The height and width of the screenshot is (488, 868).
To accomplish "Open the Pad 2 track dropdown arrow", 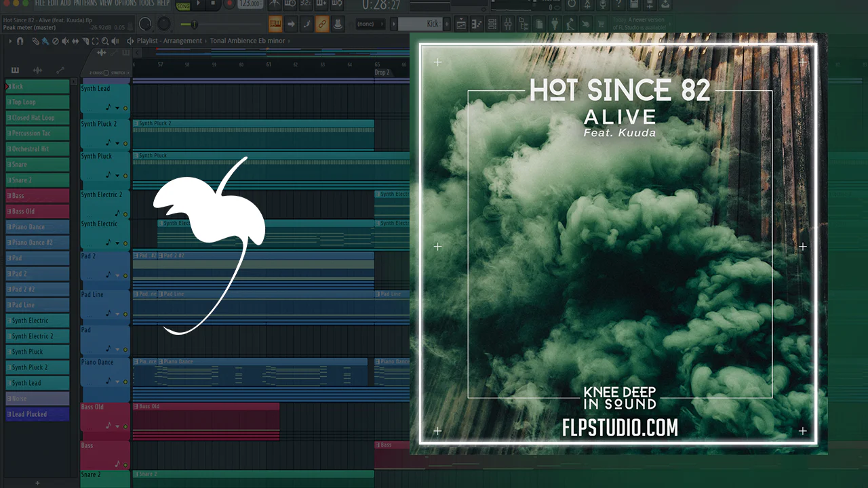I will coord(117,276).
